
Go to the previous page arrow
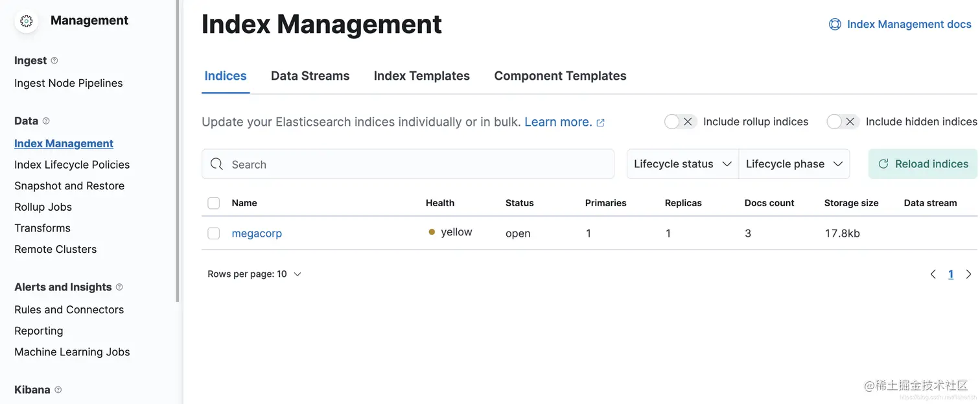(x=933, y=274)
